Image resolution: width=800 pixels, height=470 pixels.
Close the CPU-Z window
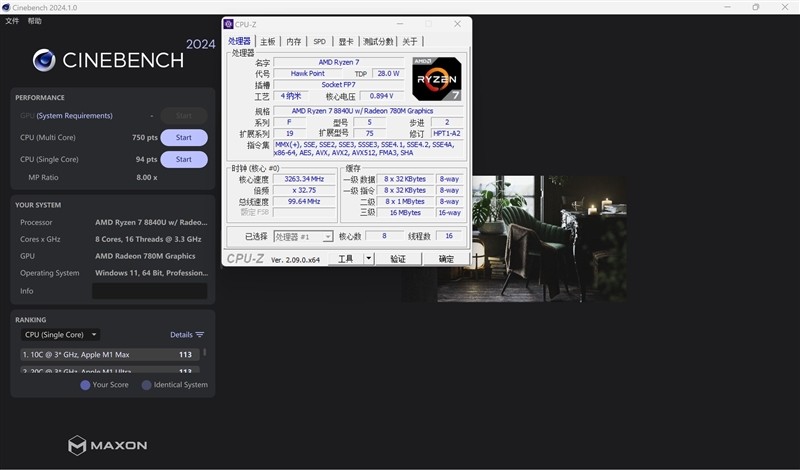(458, 24)
